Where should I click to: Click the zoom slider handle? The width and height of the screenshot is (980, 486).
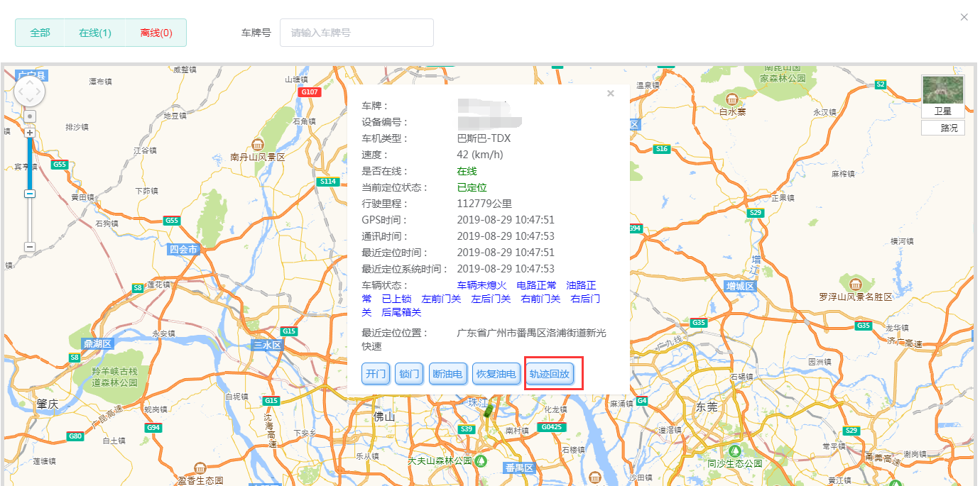tap(30, 193)
